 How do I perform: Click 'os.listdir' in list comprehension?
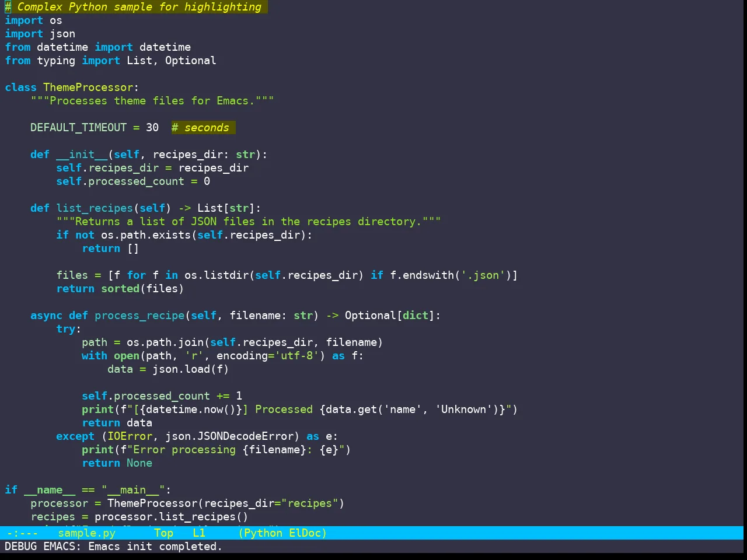click(217, 275)
